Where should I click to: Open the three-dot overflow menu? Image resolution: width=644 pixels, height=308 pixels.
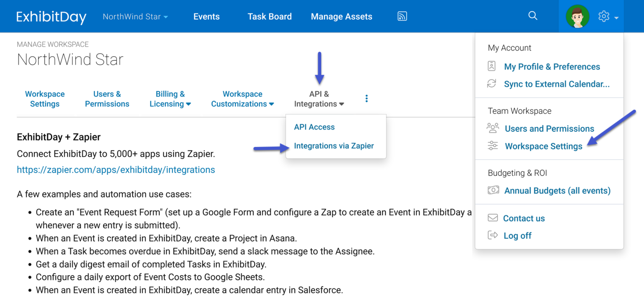(366, 98)
